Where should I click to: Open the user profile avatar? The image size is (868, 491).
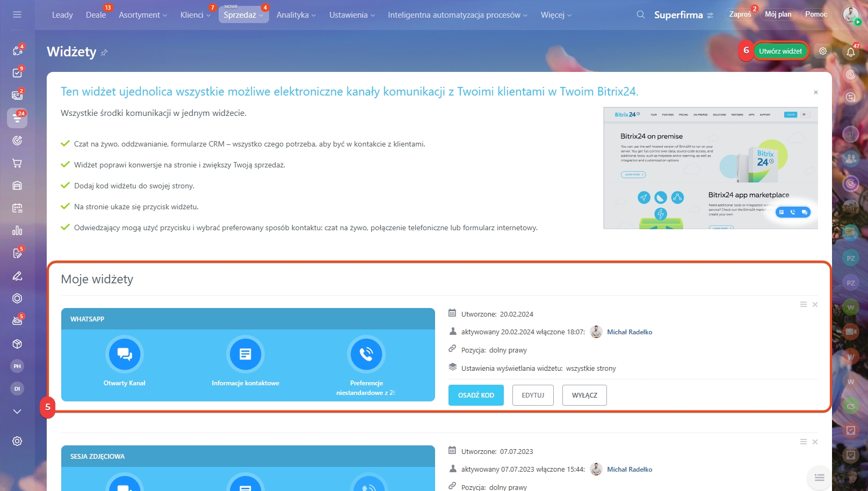pos(850,14)
